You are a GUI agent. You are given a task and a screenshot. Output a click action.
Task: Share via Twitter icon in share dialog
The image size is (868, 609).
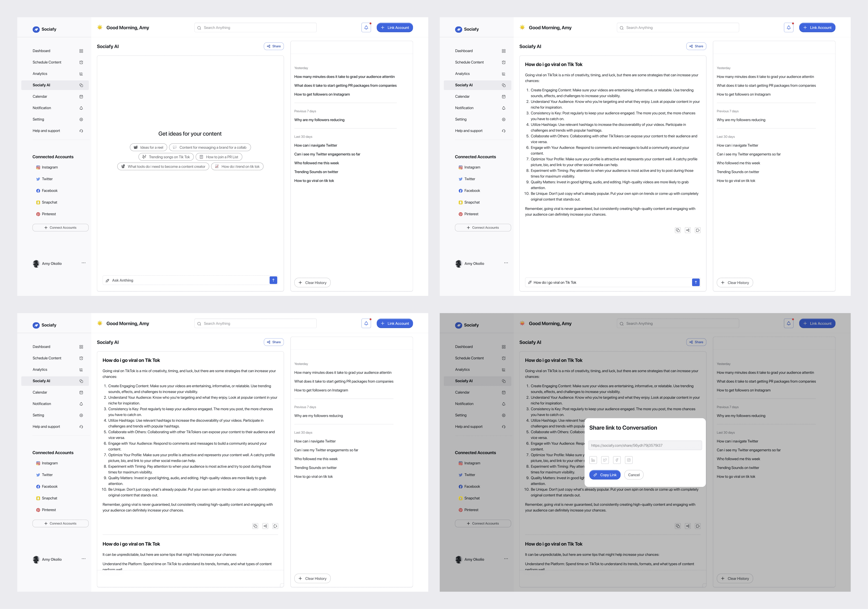click(x=605, y=460)
